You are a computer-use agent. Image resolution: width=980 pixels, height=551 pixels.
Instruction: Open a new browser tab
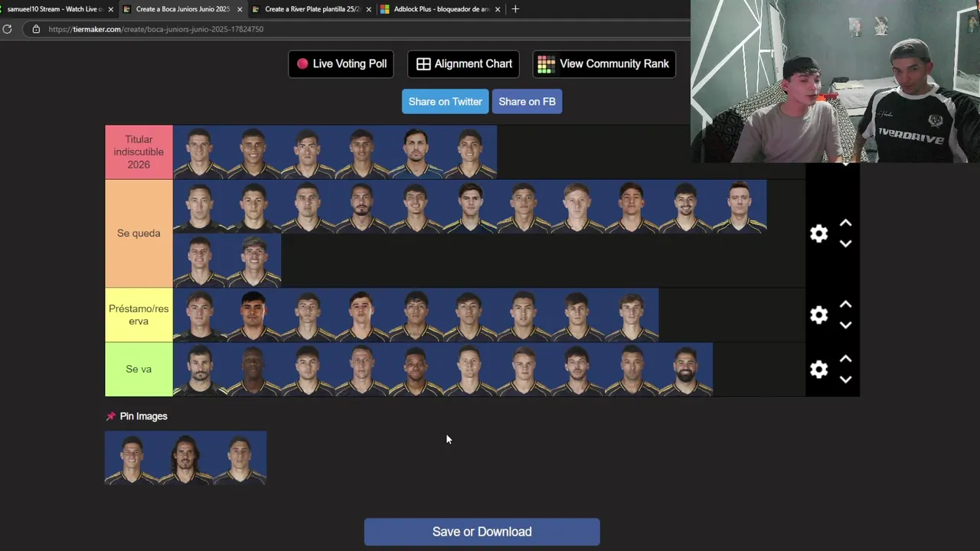click(515, 9)
